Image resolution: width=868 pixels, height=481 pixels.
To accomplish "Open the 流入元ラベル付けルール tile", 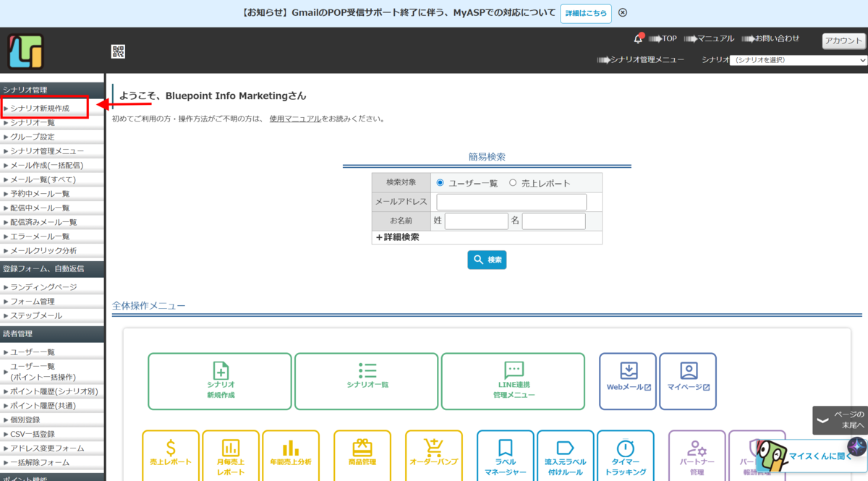I will [x=566, y=456].
